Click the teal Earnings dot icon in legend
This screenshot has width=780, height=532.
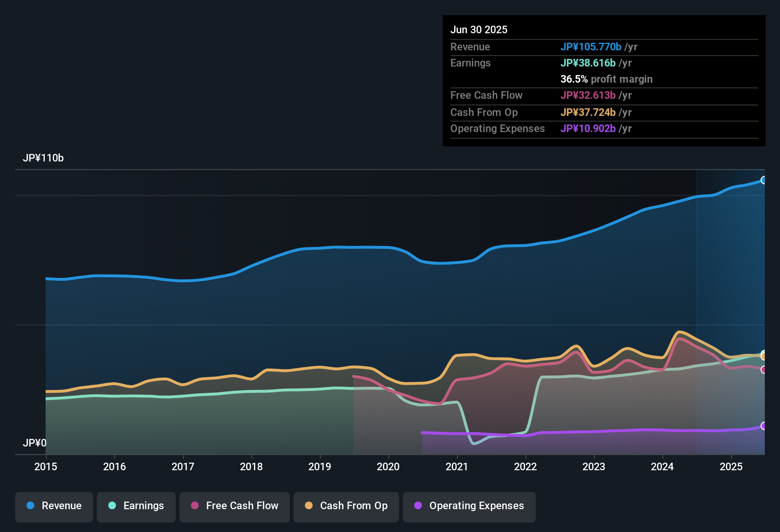click(112, 506)
